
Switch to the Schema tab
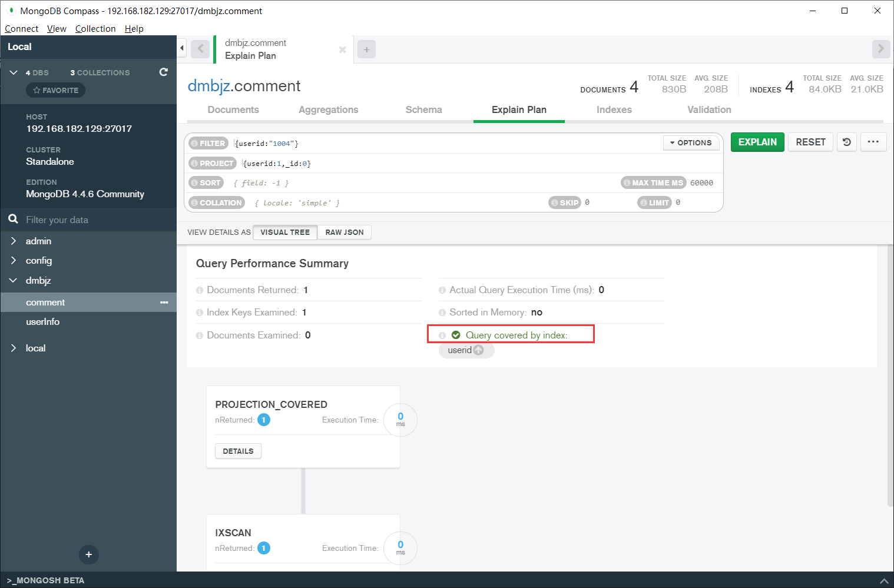[x=423, y=109]
